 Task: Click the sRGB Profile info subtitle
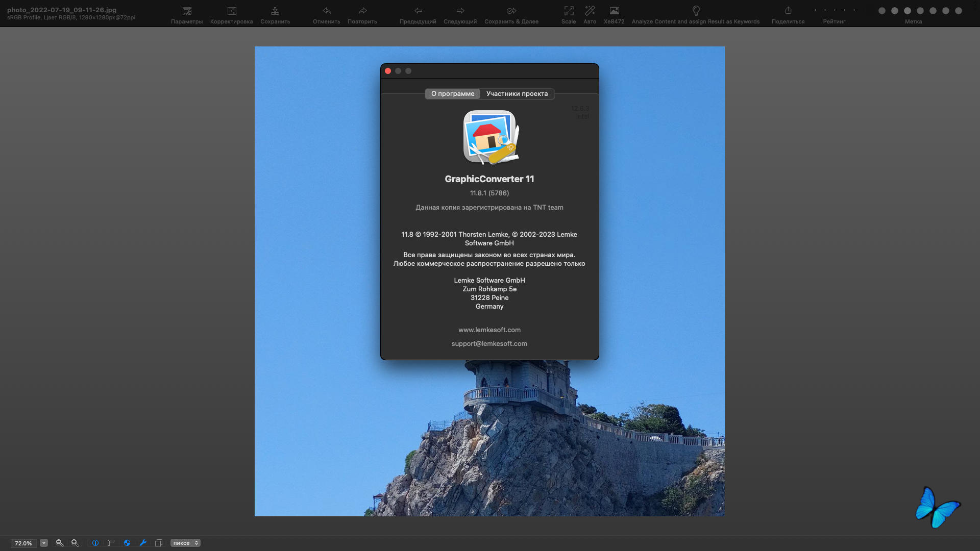coord(71,17)
